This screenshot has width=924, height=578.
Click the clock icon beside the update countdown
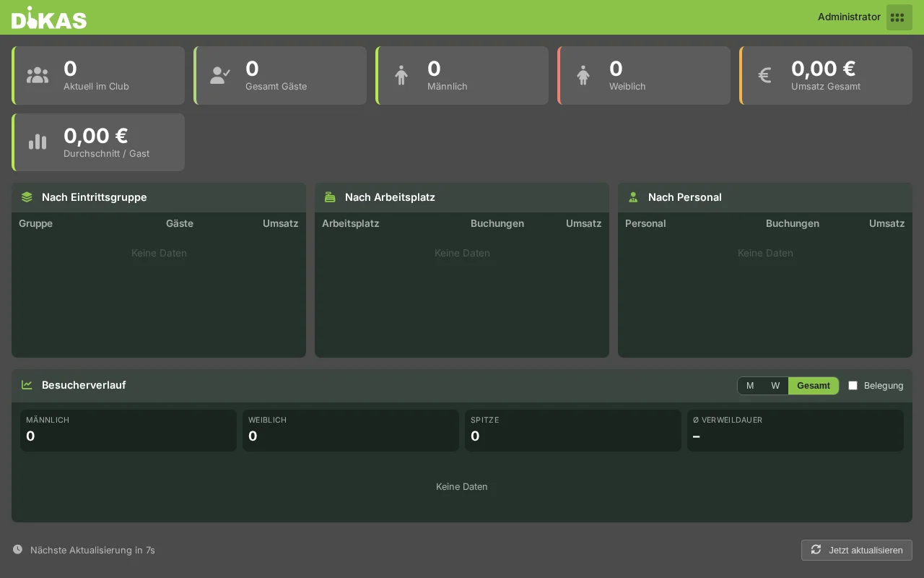(x=17, y=549)
